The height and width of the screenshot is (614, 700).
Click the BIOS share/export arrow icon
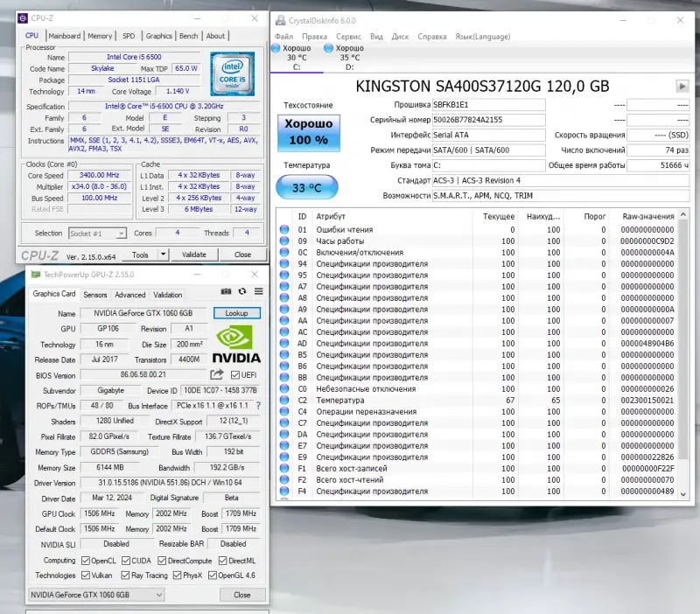217,375
